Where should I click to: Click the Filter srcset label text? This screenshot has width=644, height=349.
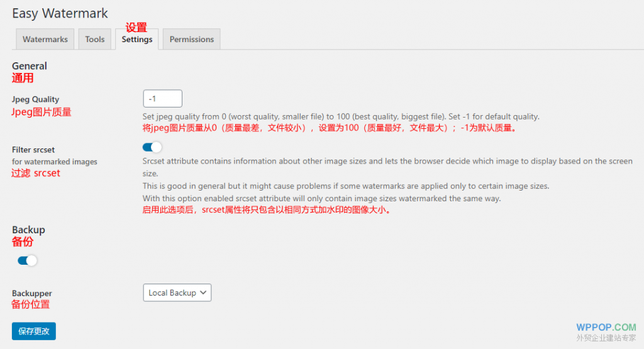coord(33,150)
